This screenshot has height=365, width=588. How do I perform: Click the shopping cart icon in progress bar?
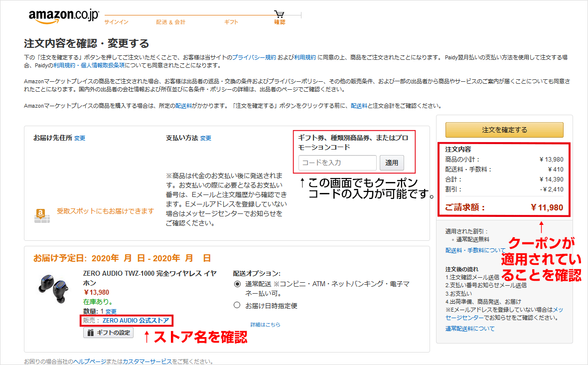279,14
